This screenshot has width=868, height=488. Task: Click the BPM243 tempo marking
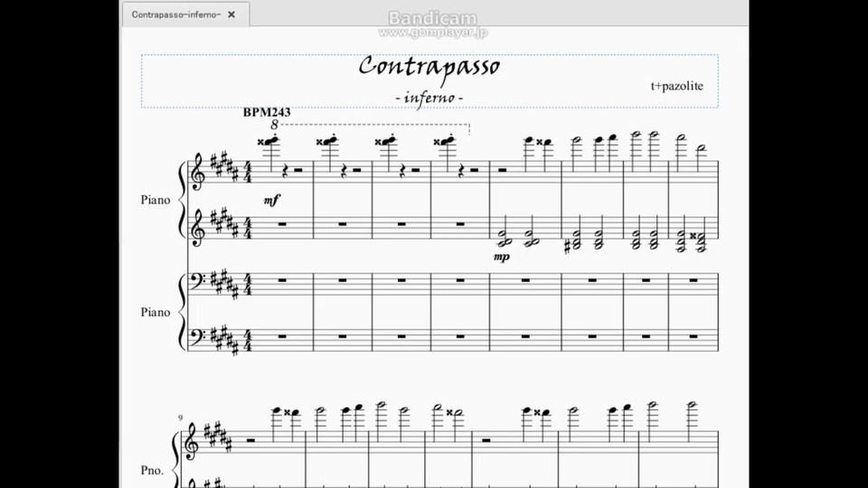click(266, 112)
